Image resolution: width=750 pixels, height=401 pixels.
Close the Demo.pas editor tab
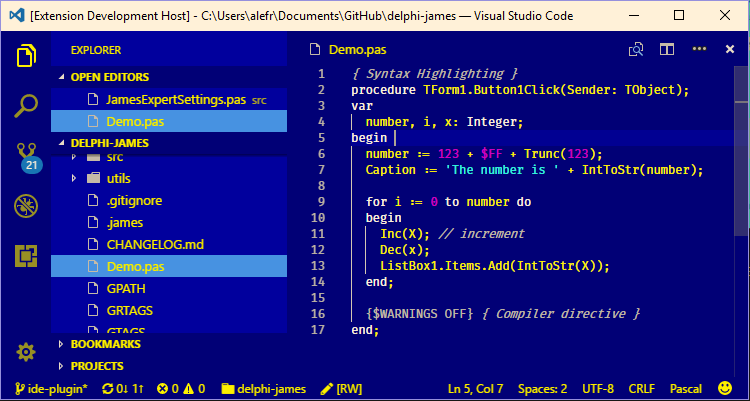730,49
